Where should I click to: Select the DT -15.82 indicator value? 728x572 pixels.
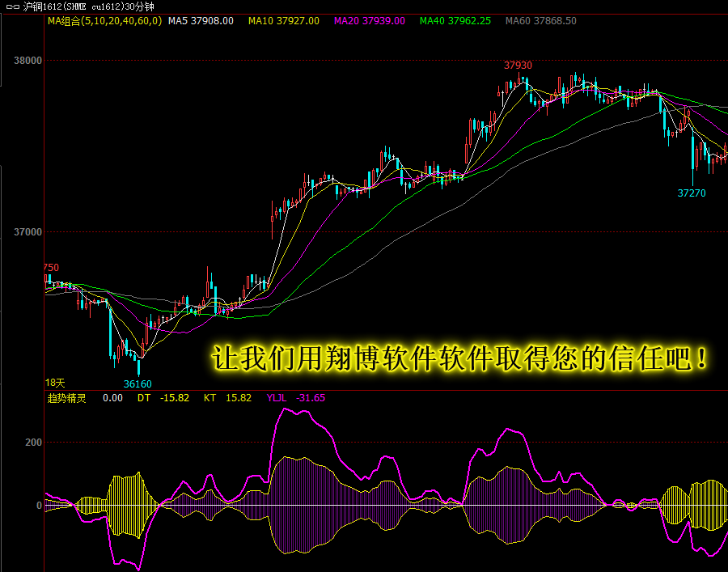[x=163, y=398]
